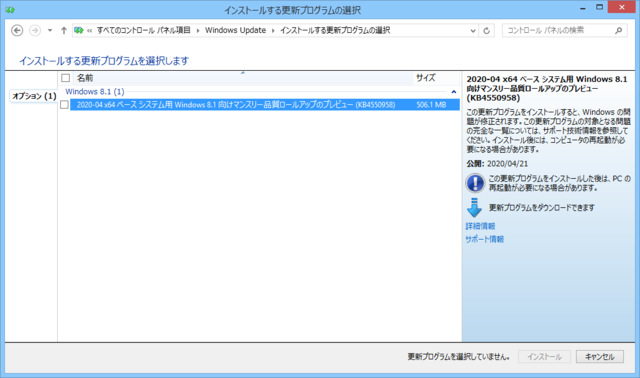This screenshot has height=378, width=640.
Task: Go back using the back arrow
Action: [x=17, y=31]
